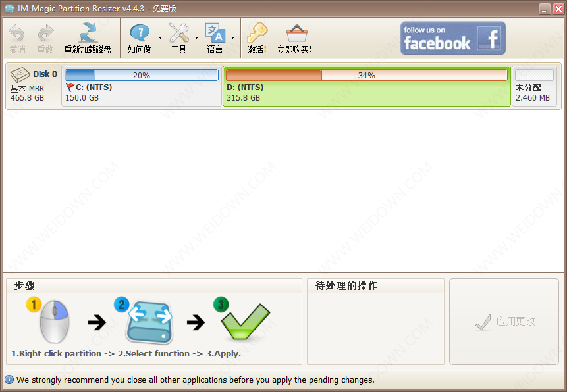Click the 立即购买! shopping basket icon
567x392 pixels.
click(297, 34)
